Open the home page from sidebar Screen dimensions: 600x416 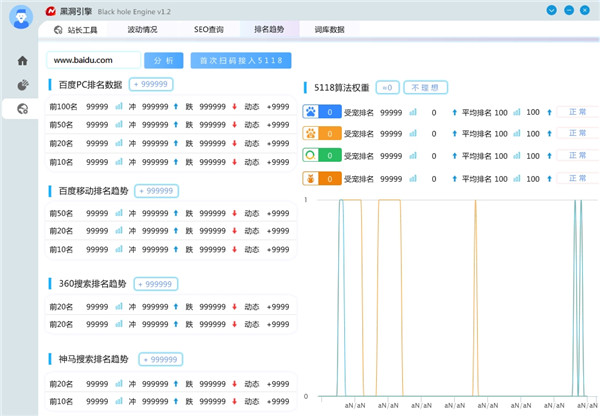click(x=22, y=60)
